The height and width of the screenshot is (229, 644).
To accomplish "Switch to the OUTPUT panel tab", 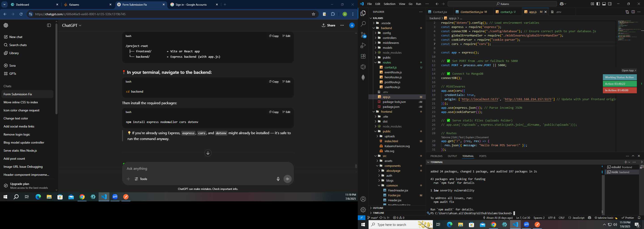I will coord(452,156).
